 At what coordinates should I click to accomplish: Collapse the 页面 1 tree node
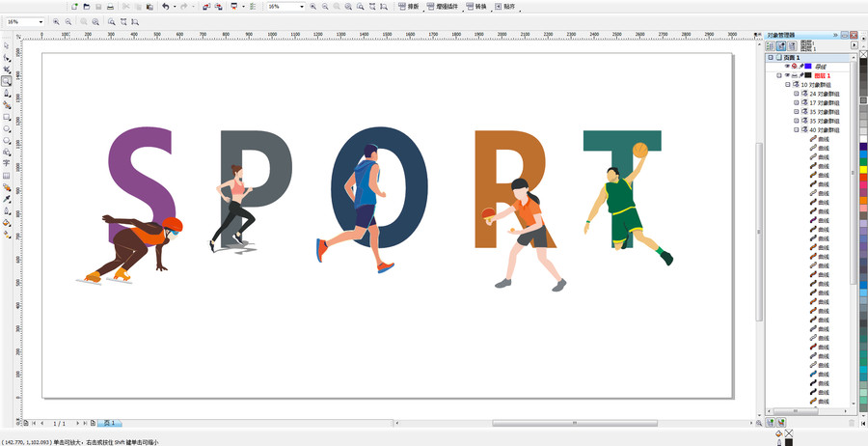[770, 58]
